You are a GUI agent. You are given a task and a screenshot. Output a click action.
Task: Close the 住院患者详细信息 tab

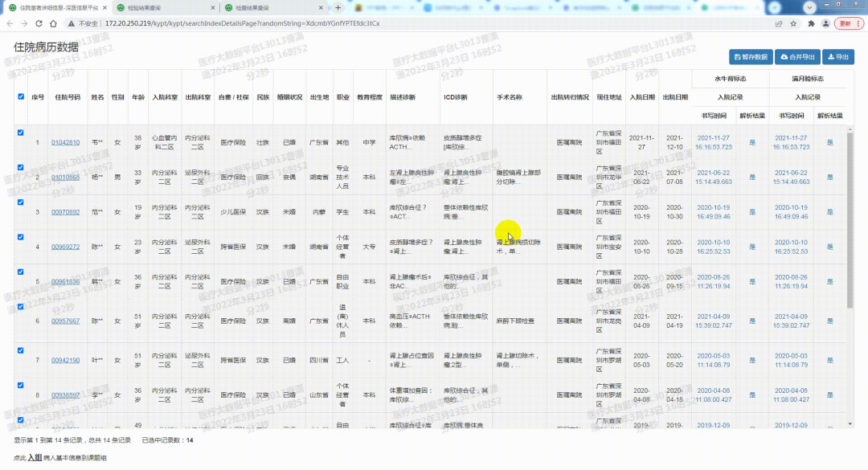click(104, 8)
